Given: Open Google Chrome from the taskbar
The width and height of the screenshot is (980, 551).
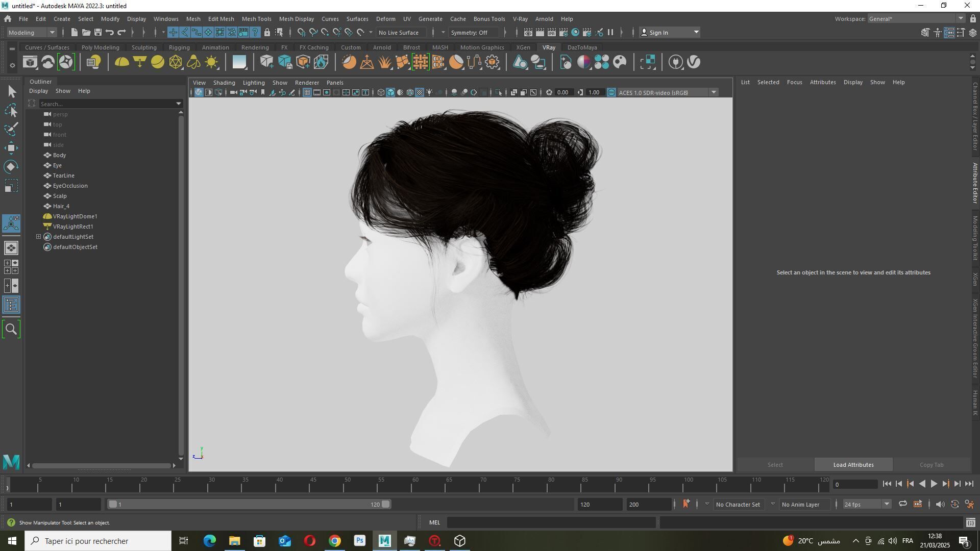Looking at the screenshot, I should [x=335, y=541].
